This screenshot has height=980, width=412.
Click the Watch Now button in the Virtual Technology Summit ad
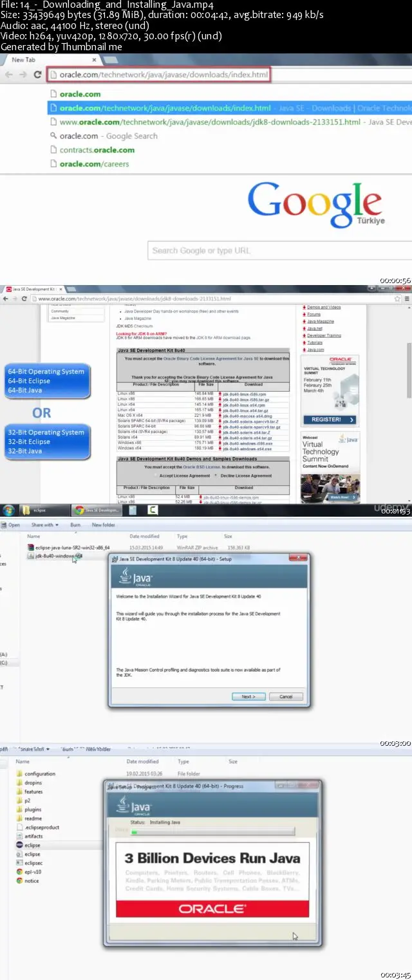(x=341, y=497)
